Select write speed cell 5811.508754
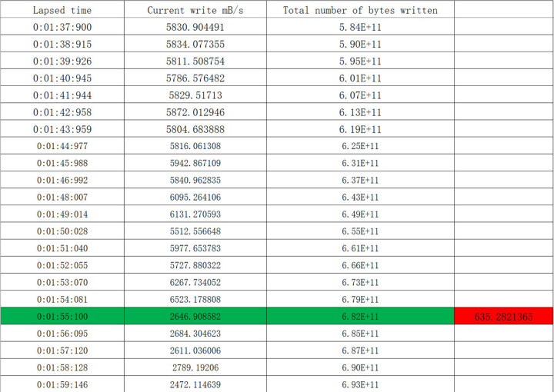 (195, 60)
